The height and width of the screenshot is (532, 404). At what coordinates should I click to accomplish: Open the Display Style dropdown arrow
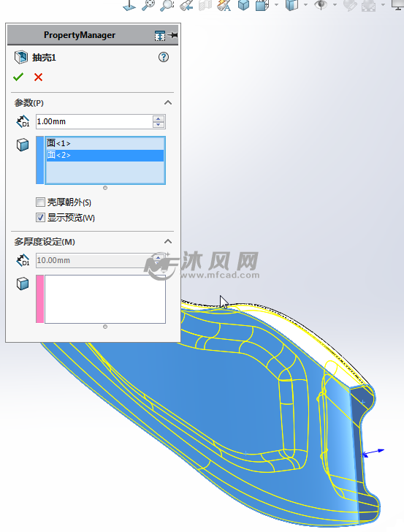pyautogui.click(x=305, y=4)
